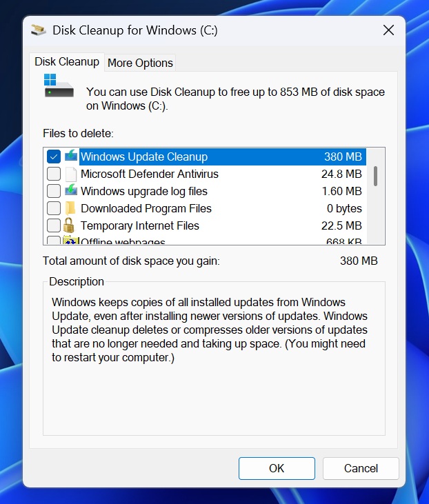Select the Disk Cleanup tab
Viewport: 429px width, 504px height.
67,62
